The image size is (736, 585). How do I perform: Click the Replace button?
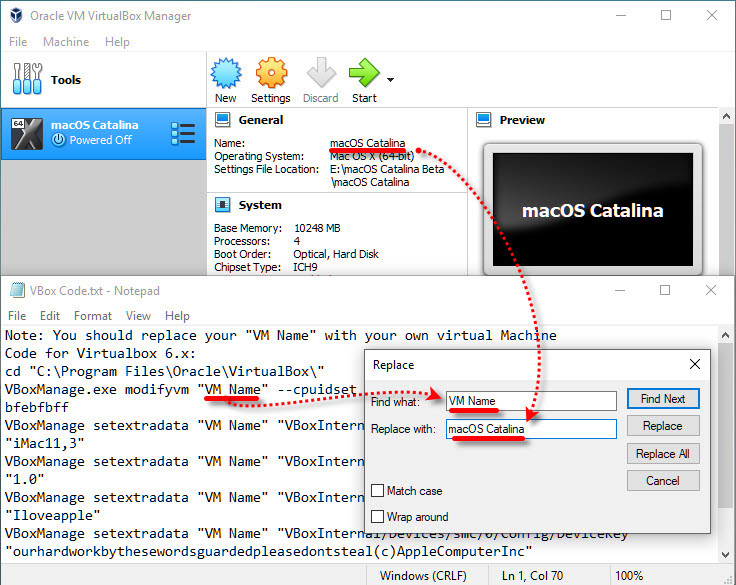[663, 426]
